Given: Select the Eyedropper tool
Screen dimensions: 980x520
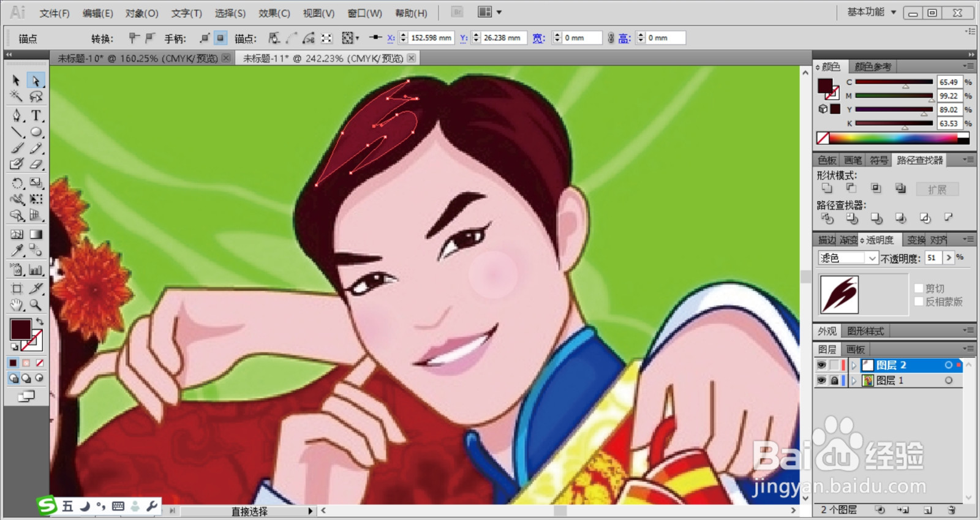Looking at the screenshot, I should [17, 251].
